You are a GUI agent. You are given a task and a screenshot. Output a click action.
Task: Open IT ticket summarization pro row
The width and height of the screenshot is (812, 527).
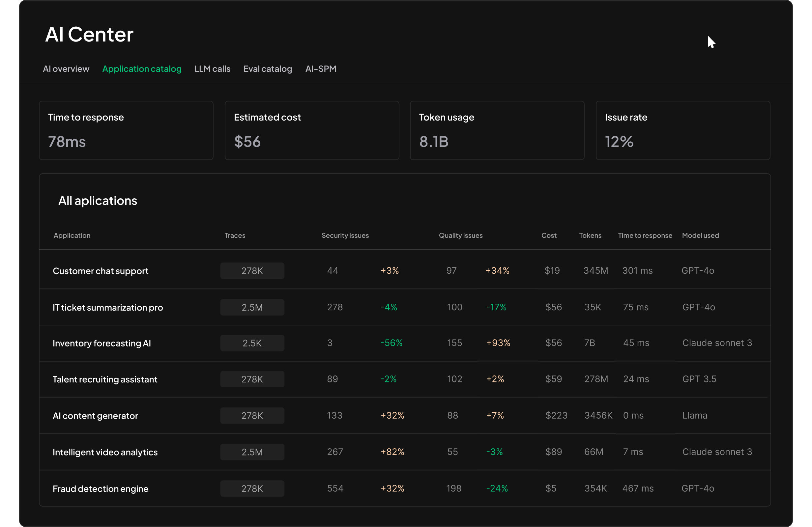(107, 307)
